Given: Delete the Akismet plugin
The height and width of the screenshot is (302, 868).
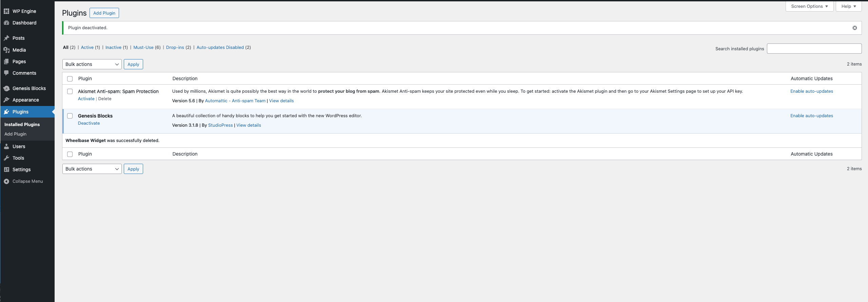Looking at the screenshot, I should click(x=105, y=99).
